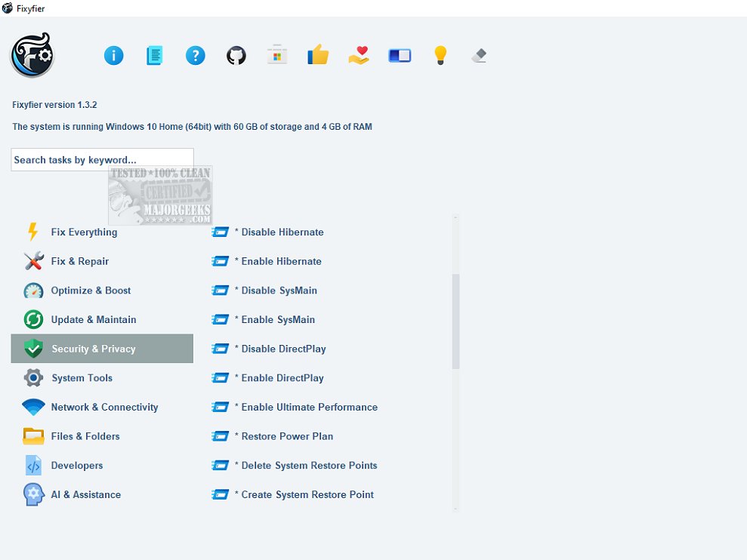This screenshot has height=560, width=747.
Task: Click the folder Files & Folders icon
Action: point(33,436)
